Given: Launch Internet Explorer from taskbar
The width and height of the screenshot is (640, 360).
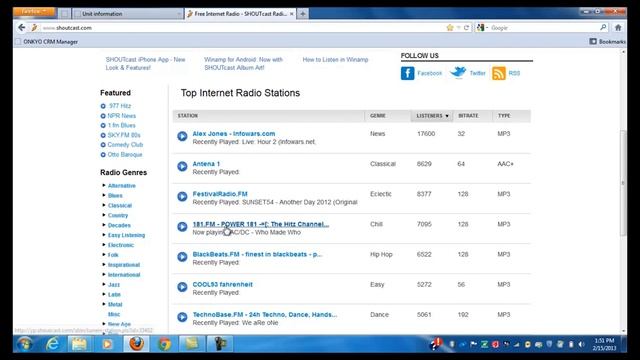Looking at the screenshot, I should click(x=52, y=344).
